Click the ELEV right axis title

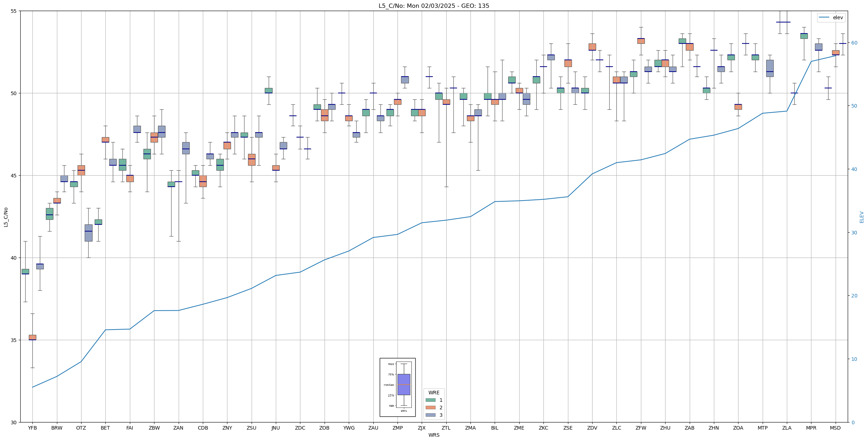pos(862,217)
